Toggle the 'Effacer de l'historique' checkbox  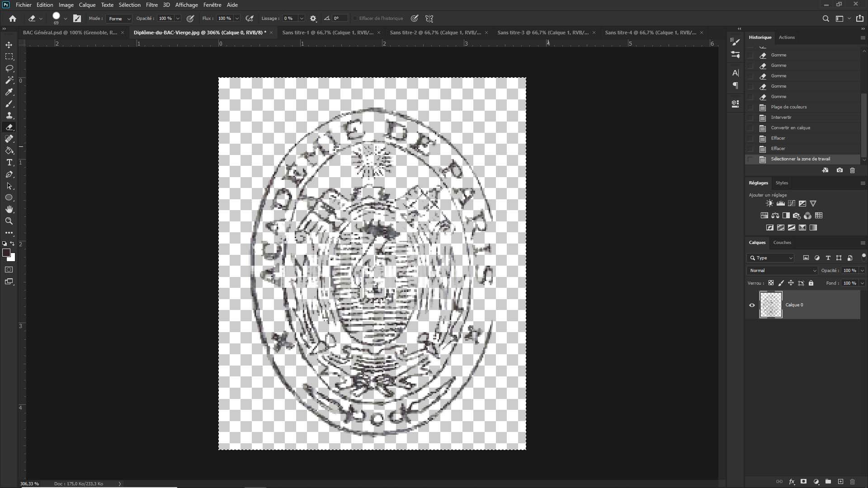tap(355, 19)
